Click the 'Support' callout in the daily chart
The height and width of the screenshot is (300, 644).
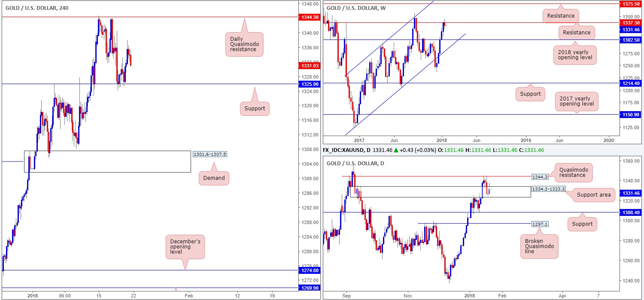coord(582,224)
